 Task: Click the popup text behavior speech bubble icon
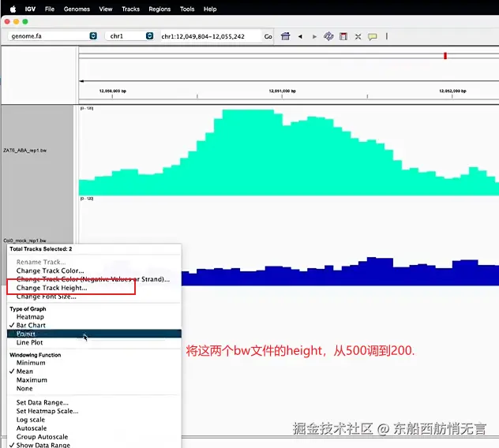pos(373,36)
